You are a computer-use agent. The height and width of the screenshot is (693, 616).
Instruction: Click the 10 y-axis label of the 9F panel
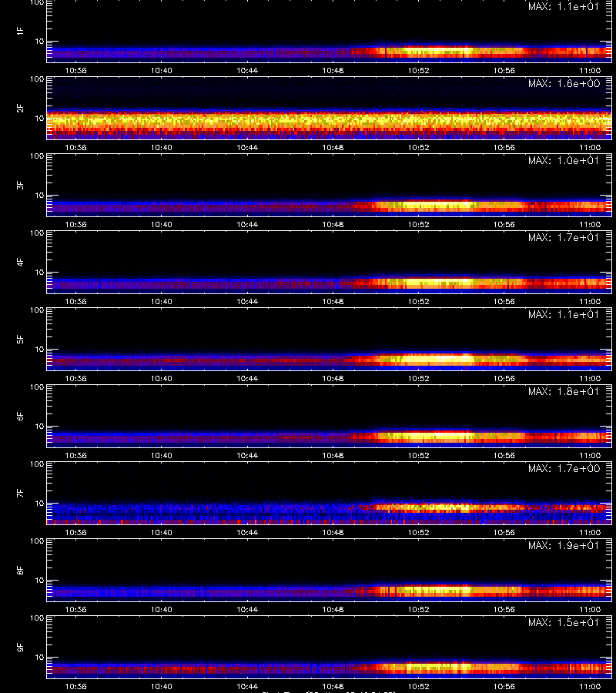pos(39,658)
